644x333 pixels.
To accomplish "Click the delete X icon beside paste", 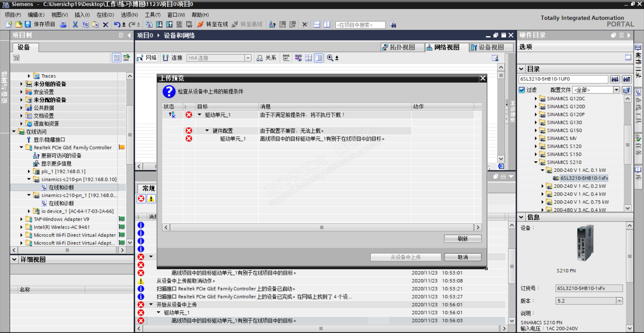I will [x=105, y=24].
